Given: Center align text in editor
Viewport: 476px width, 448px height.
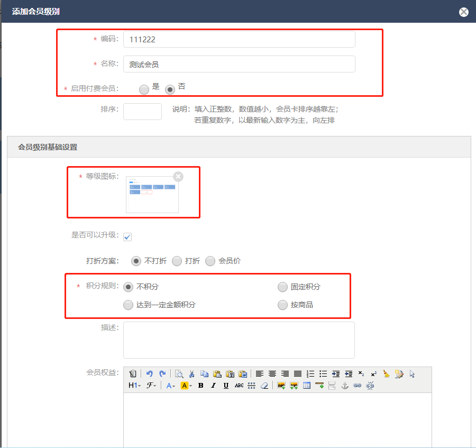Looking at the screenshot, I should click(272, 373).
